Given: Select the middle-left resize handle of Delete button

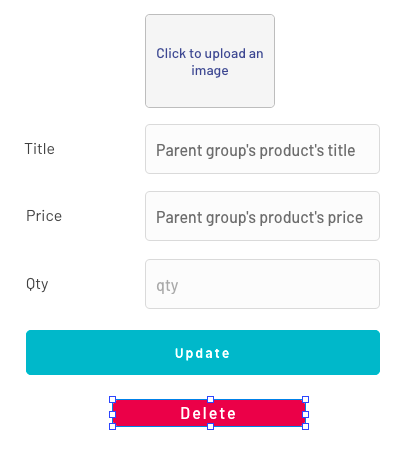Looking at the screenshot, I should click(112, 414).
